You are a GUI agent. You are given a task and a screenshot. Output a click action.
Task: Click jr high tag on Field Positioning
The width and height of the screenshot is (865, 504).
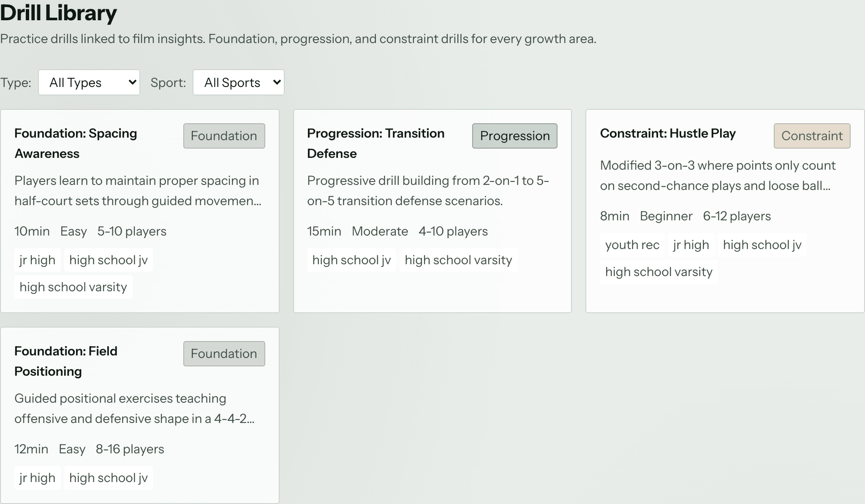38,478
